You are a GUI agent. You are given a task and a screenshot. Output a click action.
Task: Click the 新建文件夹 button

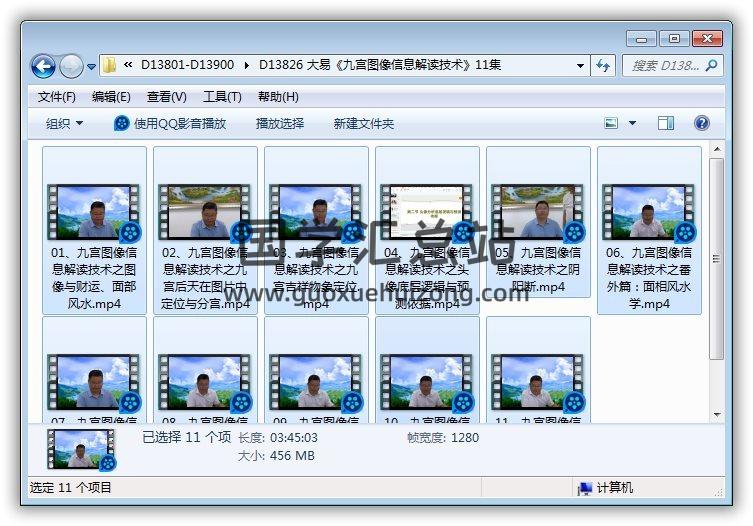(x=364, y=123)
